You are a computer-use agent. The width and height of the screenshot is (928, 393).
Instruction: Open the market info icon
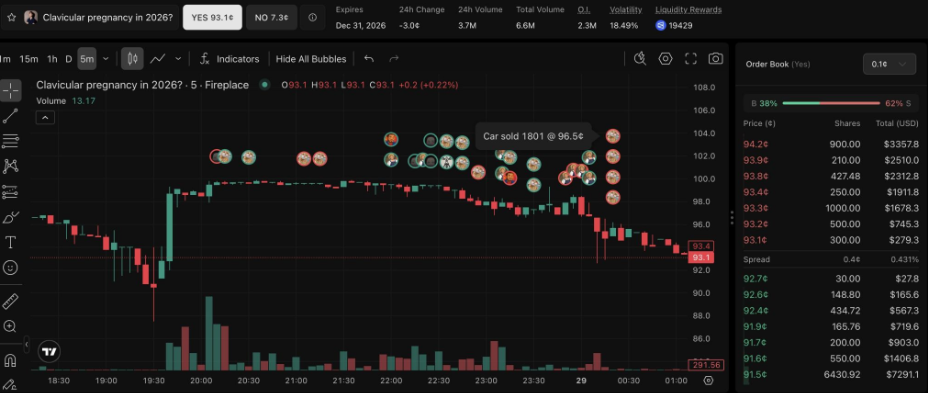coord(312,18)
